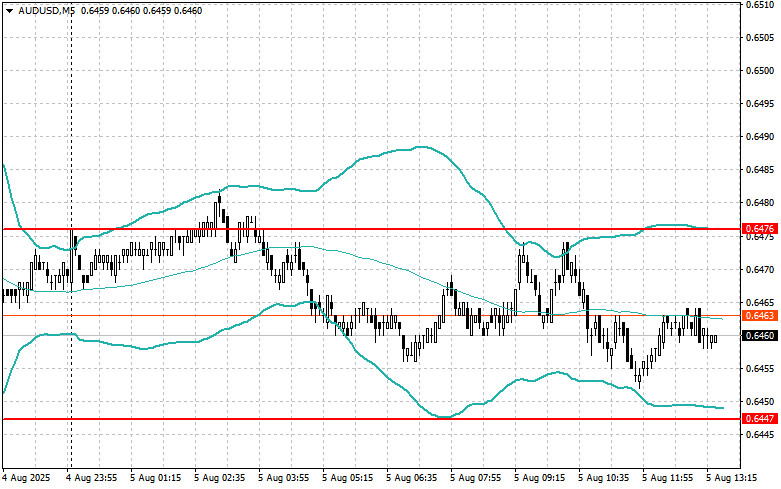Click the 5 Aug 07:55 time label
Viewport: 781px width, 489px height.
pos(475,478)
